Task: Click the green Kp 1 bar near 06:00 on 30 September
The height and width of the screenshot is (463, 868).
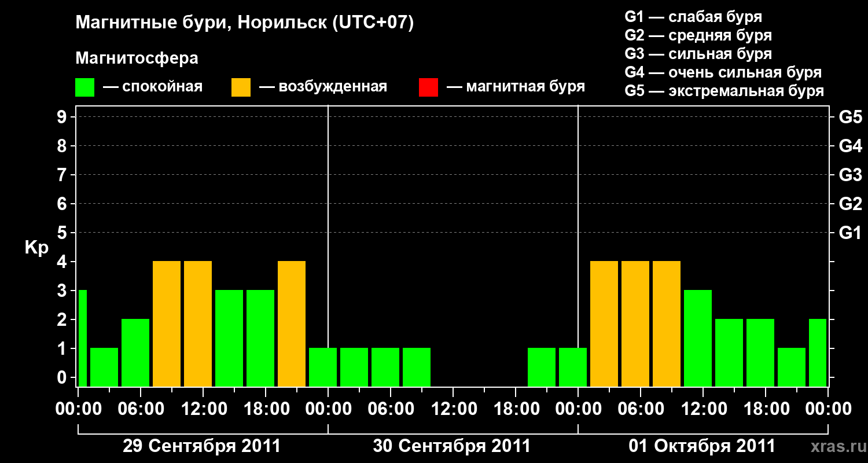Action: point(385,367)
